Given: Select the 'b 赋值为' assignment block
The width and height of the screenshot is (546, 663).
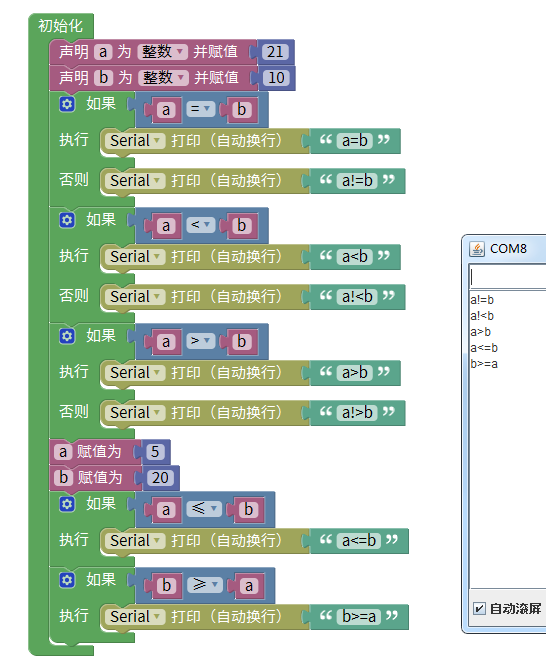Looking at the screenshot, I should click(x=99, y=478).
